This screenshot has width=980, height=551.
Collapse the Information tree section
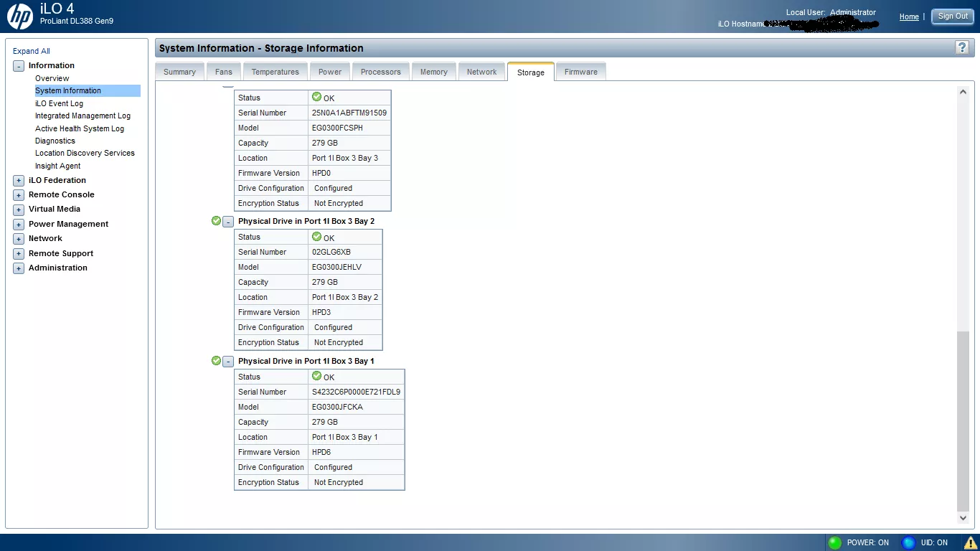(x=19, y=66)
